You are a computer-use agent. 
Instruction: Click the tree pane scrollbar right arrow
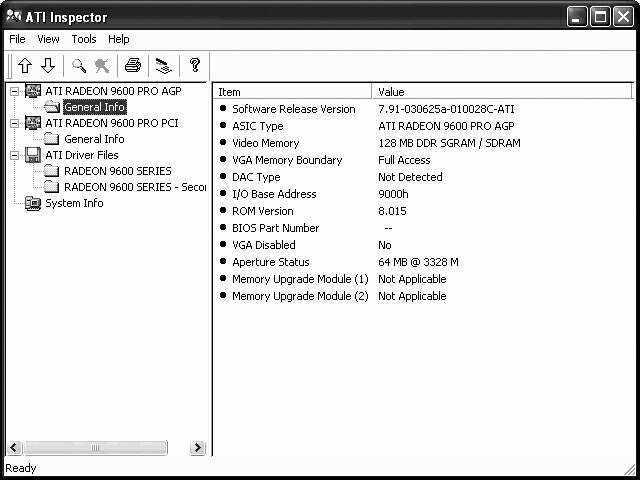pos(197,448)
